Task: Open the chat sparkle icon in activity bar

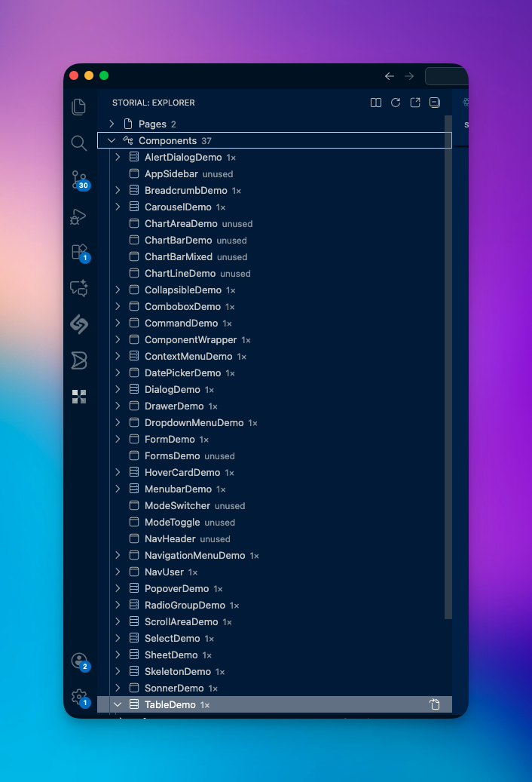Action: coord(78,288)
